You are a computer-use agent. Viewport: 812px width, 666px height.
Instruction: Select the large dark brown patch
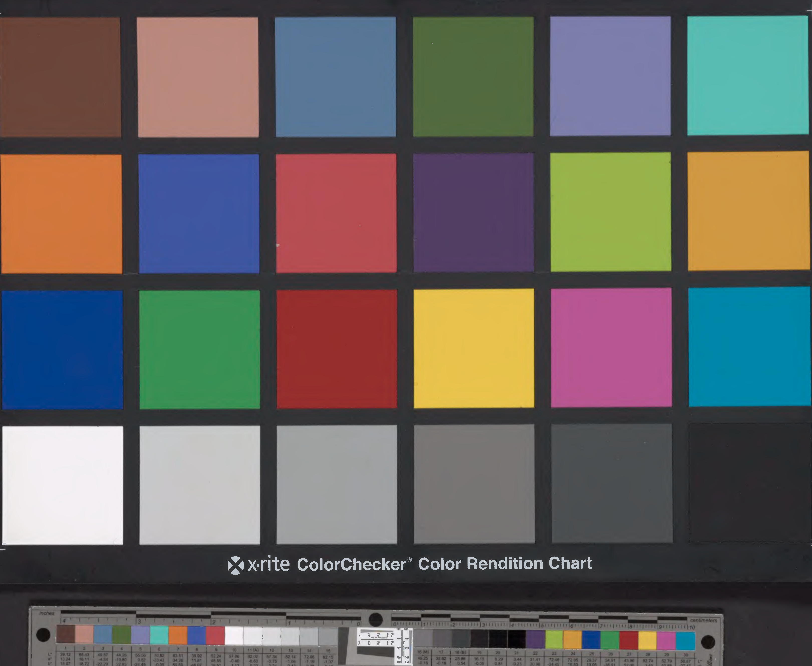point(60,77)
